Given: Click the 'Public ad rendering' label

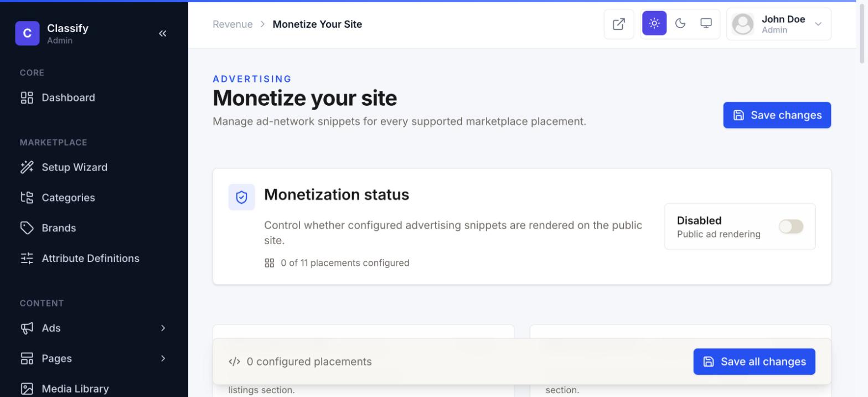Looking at the screenshot, I should point(719,234).
